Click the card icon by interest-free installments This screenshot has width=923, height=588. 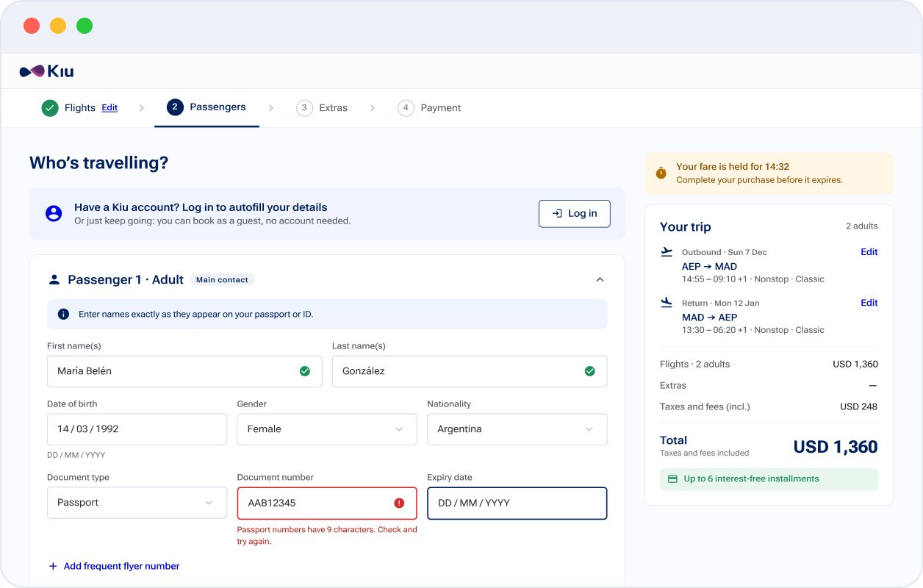[x=672, y=479]
